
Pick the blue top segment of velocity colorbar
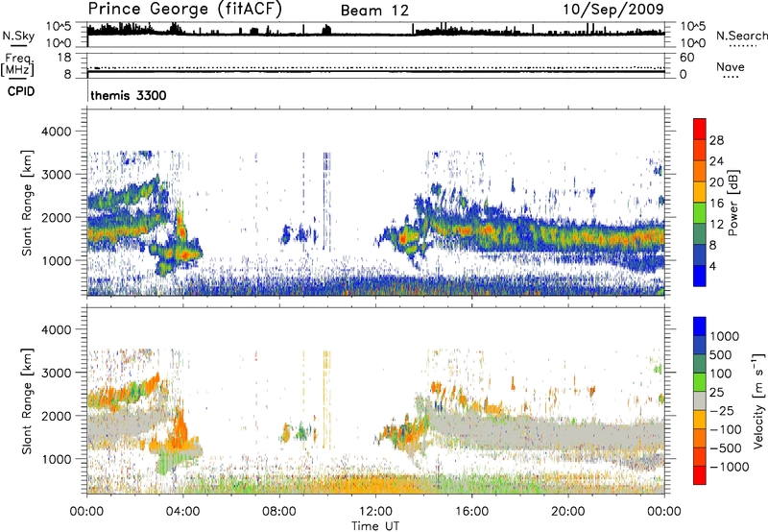[700, 326]
